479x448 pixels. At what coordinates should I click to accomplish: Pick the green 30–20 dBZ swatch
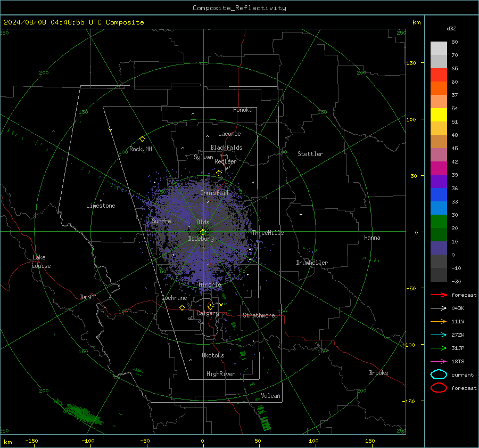tap(439, 221)
